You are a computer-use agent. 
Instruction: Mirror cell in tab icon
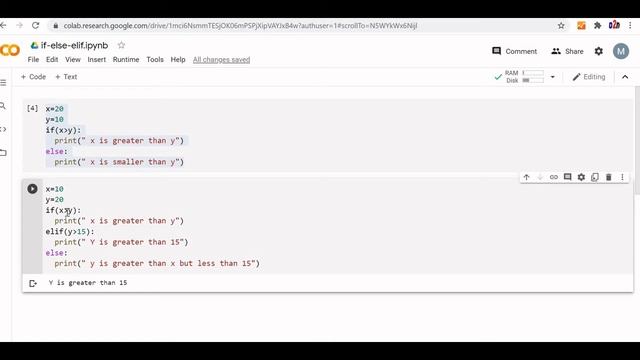pyautogui.click(x=595, y=177)
